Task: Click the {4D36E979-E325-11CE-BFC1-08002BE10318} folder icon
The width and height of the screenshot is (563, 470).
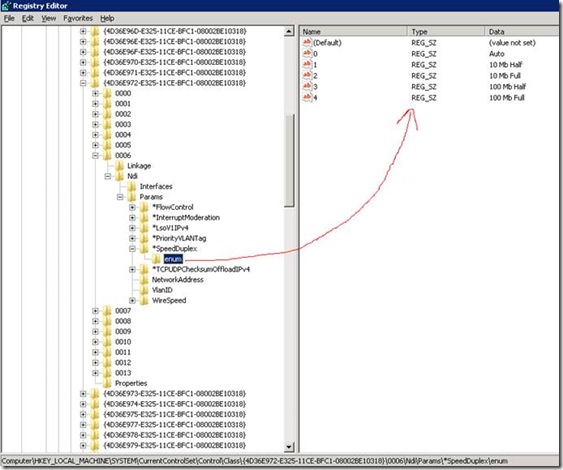Action: click(95, 445)
